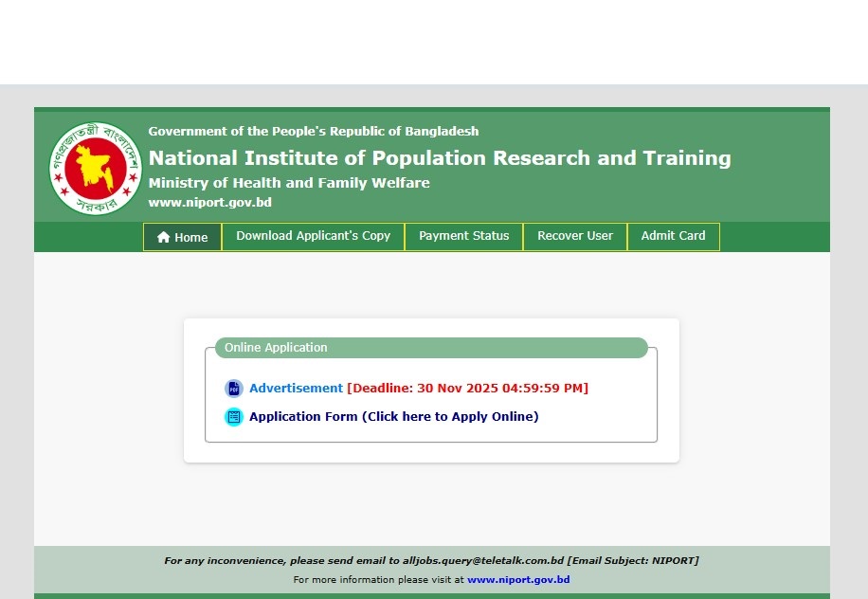The height and width of the screenshot is (599, 868).
Task: Click the www.niport.gov.bd text in the header
Action: [x=209, y=203]
